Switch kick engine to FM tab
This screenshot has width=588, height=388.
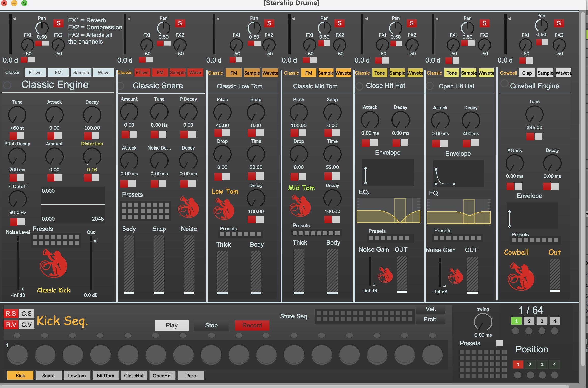click(58, 73)
